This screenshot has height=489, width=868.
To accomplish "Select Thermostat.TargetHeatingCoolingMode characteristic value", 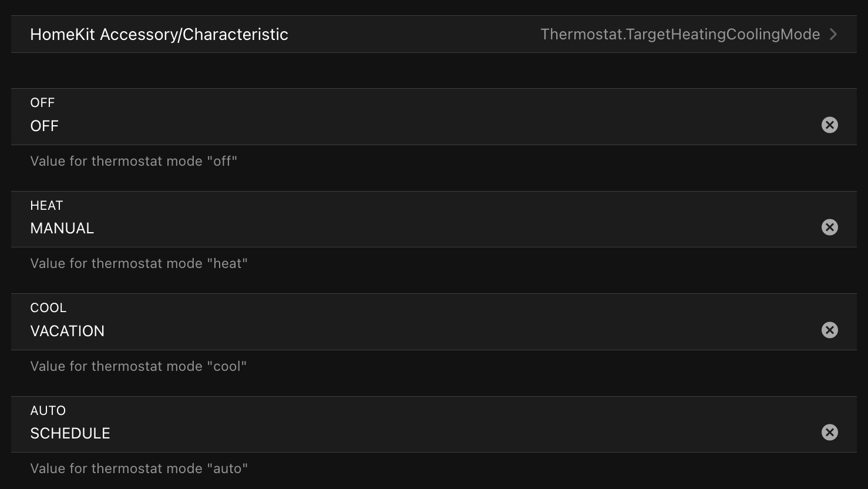I will click(x=680, y=35).
